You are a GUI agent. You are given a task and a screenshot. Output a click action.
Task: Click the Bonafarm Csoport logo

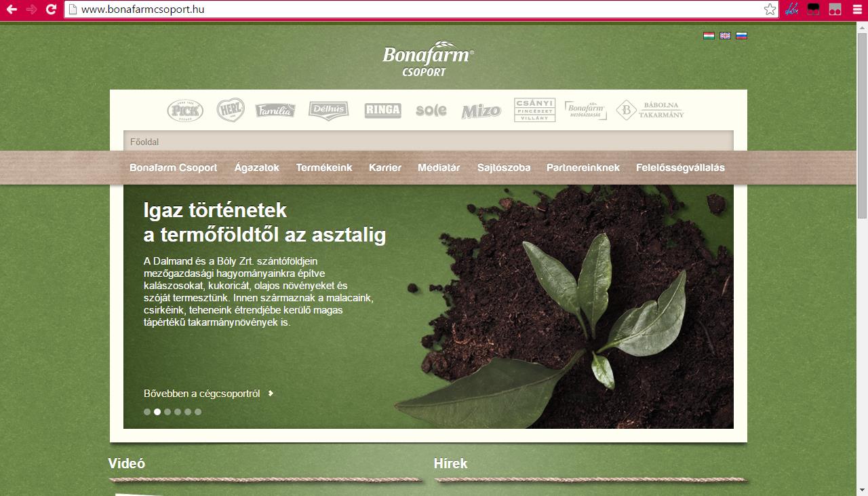click(428, 59)
